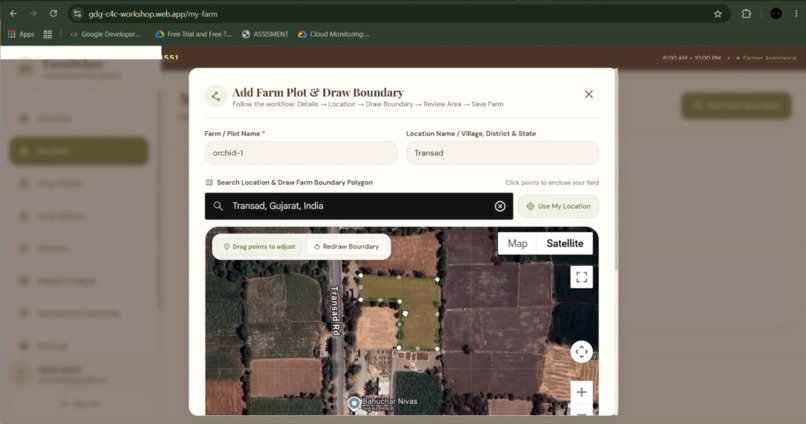Click the share icon beside dialog title
The image size is (806, 424).
(x=216, y=96)
